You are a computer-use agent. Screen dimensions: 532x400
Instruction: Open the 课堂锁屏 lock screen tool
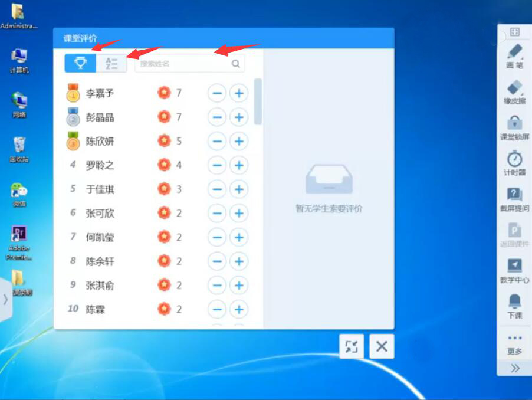(x=515, y=128)
